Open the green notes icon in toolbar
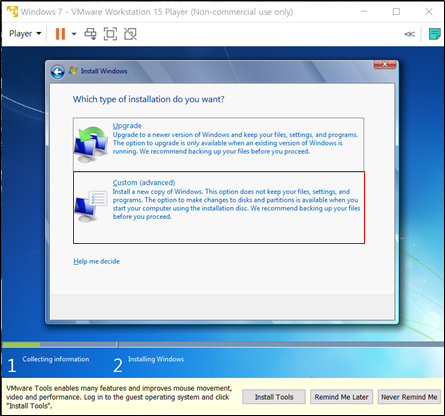445x416 pixels. pyautogui.click(x=434, y=34)
